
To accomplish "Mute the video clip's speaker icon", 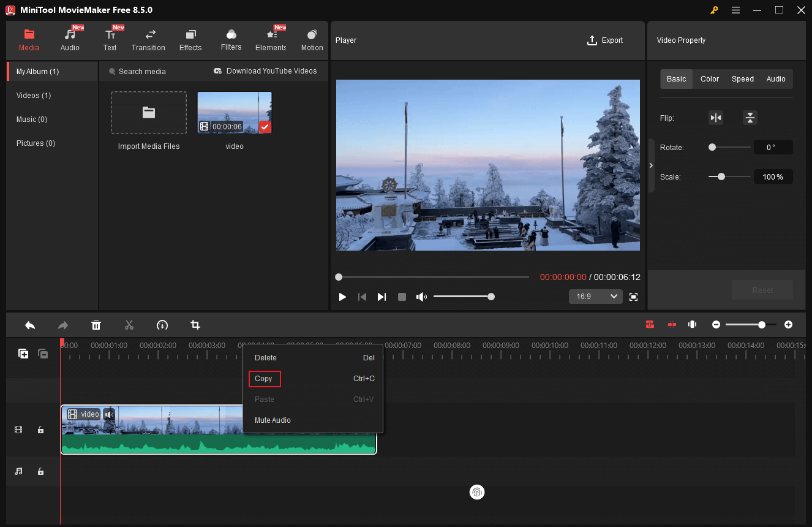I will point(109,414).
